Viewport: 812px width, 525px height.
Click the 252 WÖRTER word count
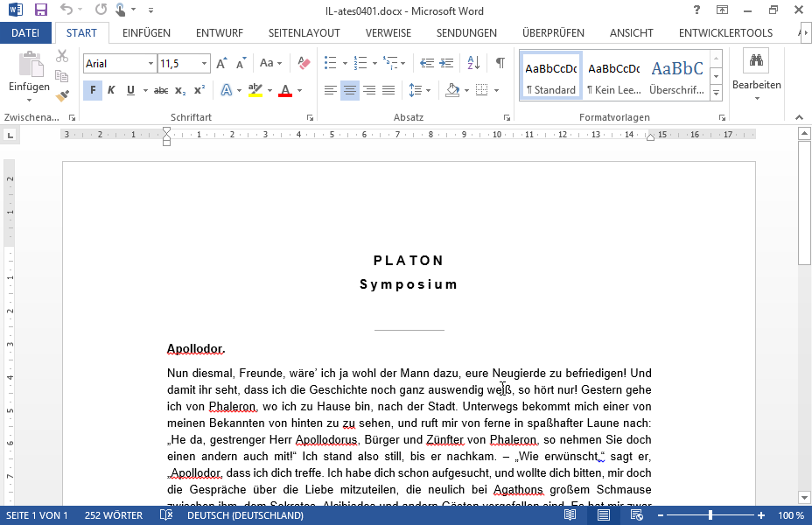114,515
